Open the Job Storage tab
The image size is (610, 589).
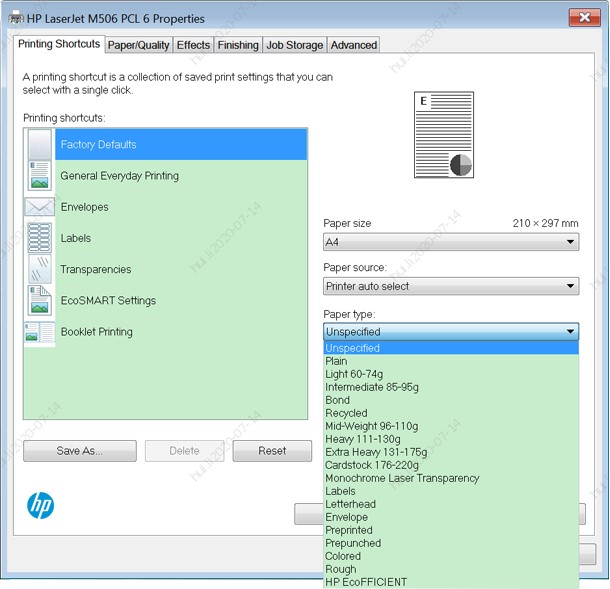294,45
